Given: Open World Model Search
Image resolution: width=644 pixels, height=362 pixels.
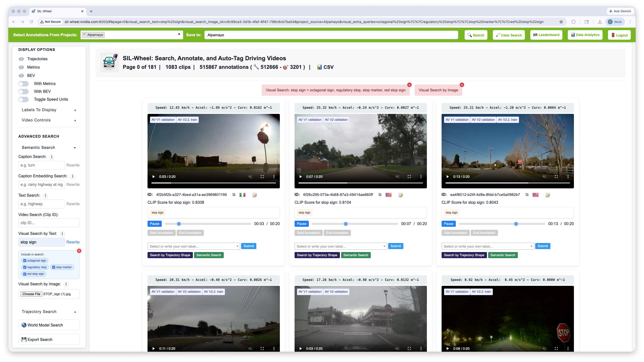Looking at the screenshot, I should coord(49,325).
